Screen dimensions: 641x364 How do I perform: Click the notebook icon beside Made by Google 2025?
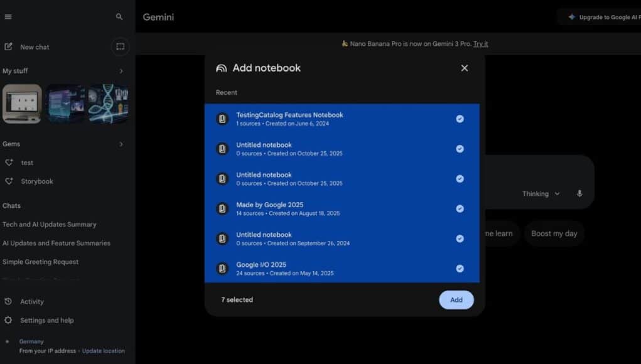pos(222,208)
